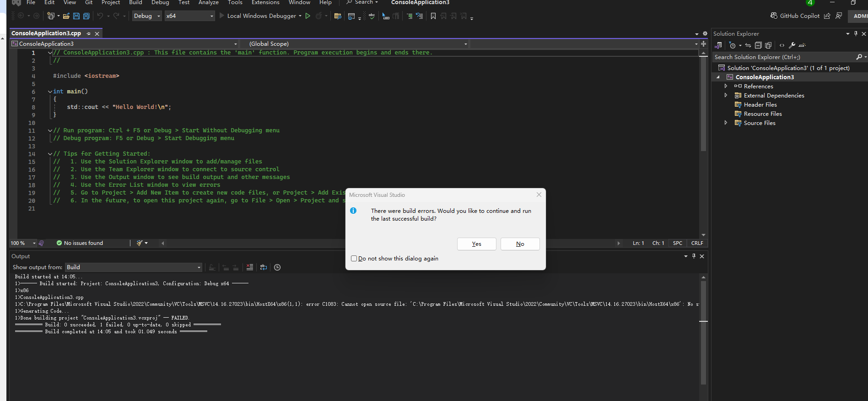This screenshot has width=868, height=401.
Task: Click the Live Share icon beside Copilot
Action: coord(827,16)
